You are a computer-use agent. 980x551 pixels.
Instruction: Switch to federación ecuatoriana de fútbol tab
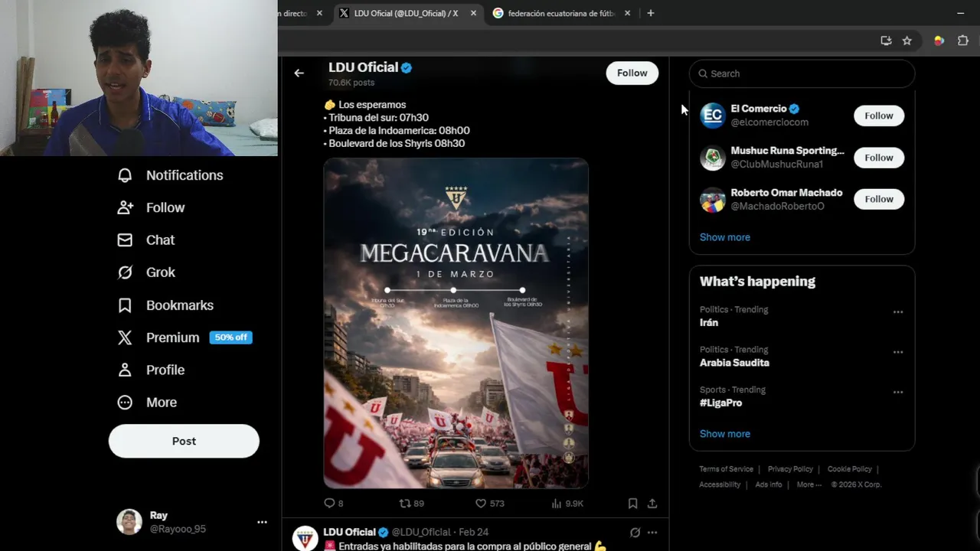click(561, 13)
